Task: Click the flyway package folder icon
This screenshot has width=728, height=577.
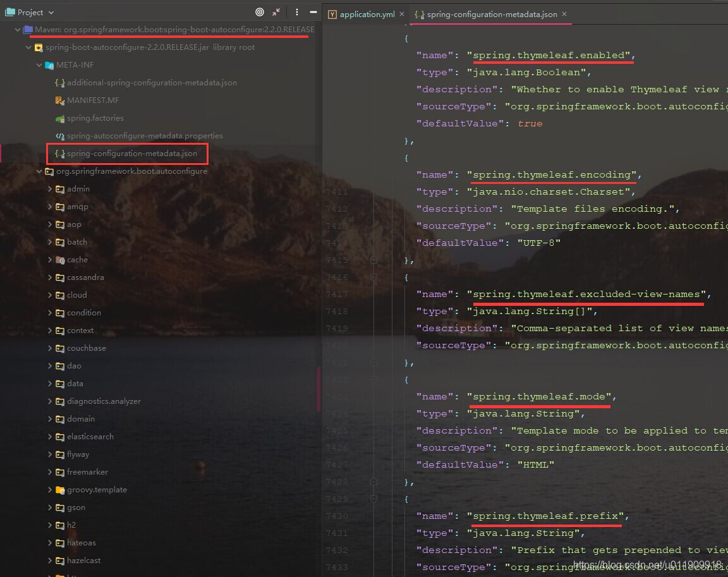Action: pyautogui.click(x=60, y=454)
